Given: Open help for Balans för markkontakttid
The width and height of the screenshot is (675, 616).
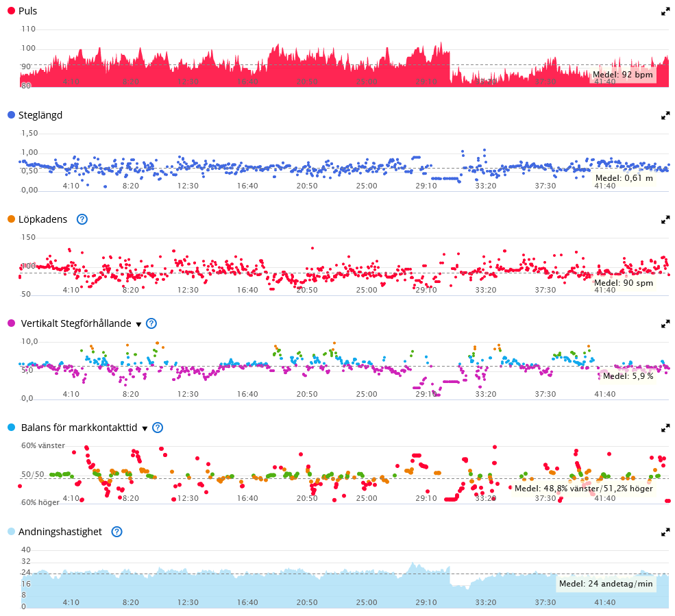Looking at the screenshot, I should pyautogui.click(x=158, y=428).
